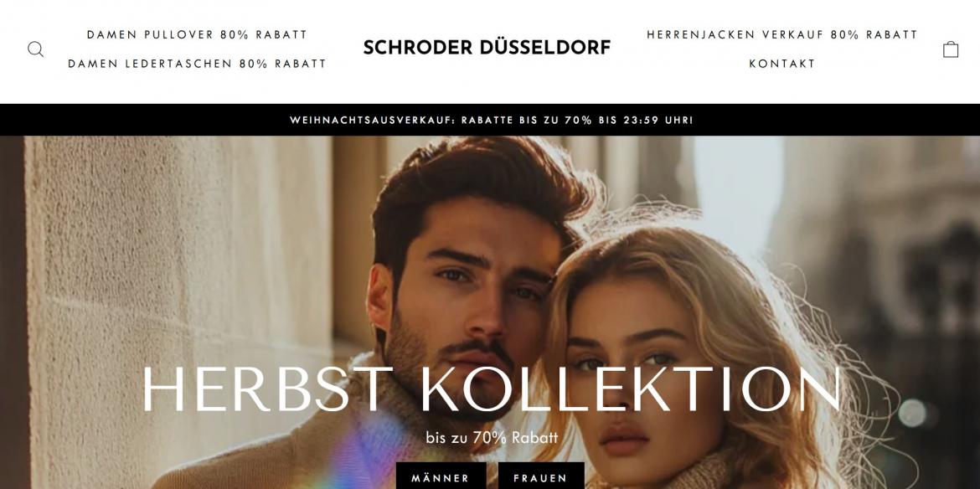Click the 'bis zu 70% Rabatt' subtitle
This screenshot has height=489, width=980.
(x=492, y=438)
